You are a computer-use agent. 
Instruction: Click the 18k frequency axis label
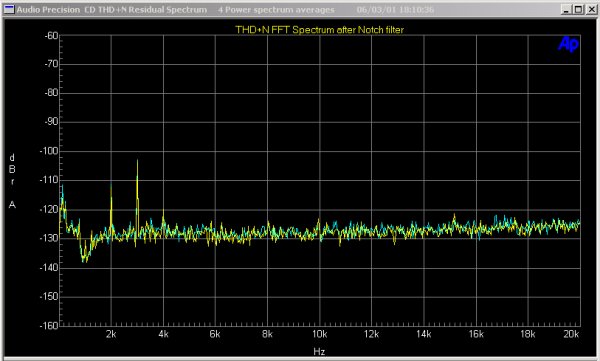(528, 334)
